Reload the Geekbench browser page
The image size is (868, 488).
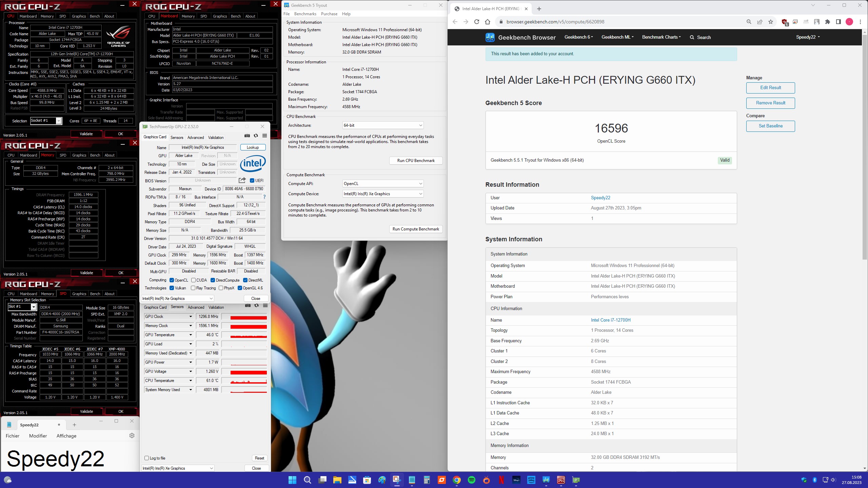tap(477, 22)
